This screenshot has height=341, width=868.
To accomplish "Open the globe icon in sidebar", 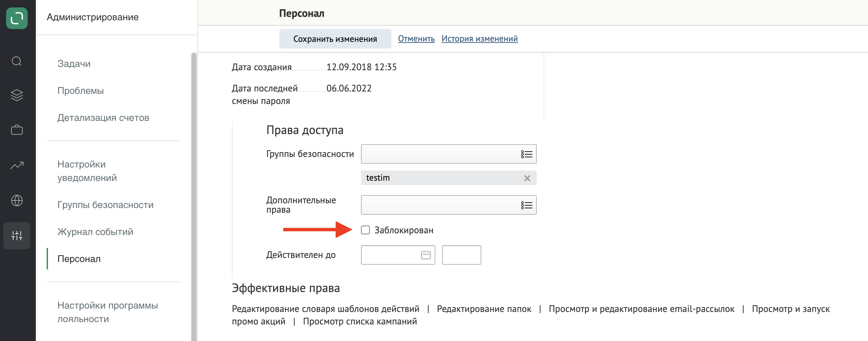I will (x=17, y=201).
